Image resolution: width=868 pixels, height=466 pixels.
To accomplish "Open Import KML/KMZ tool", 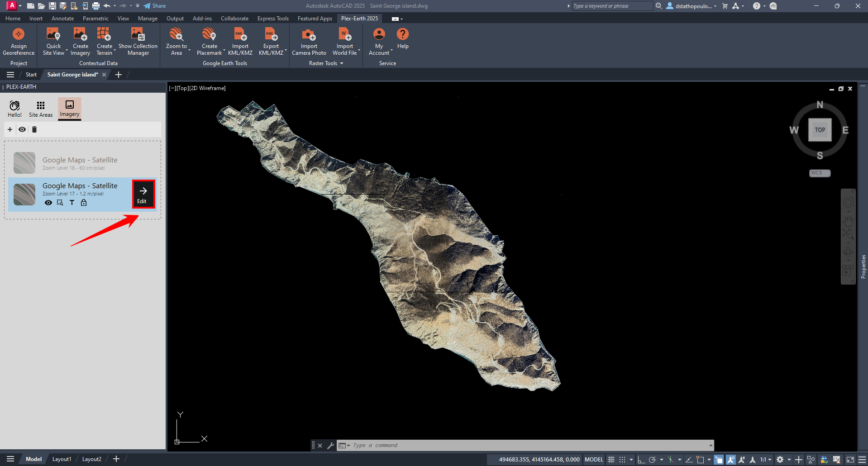I will tap(240, 41).
